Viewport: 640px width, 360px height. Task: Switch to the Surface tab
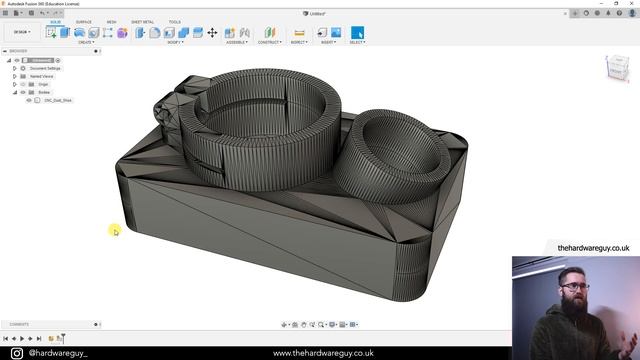click(84, 22)
